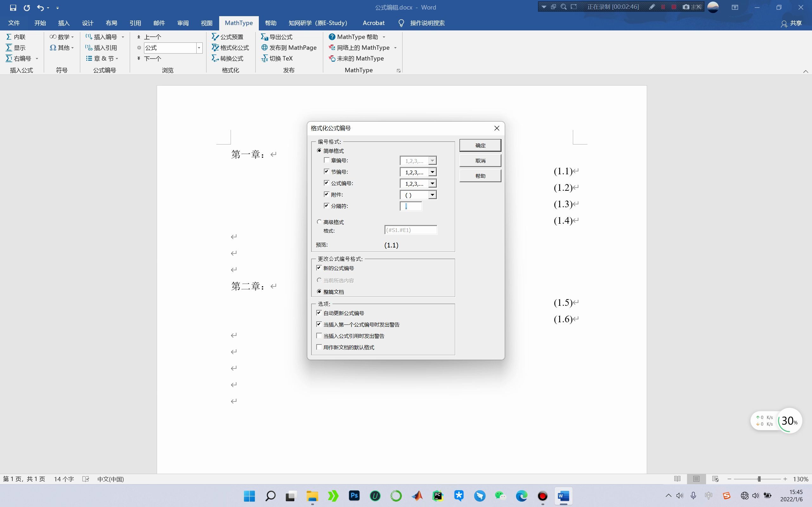Image resolution: width=812 pixels, height=507 pixels.
Task: Click the Convert Equations (转换公式) icon
Action: (215, 58)
